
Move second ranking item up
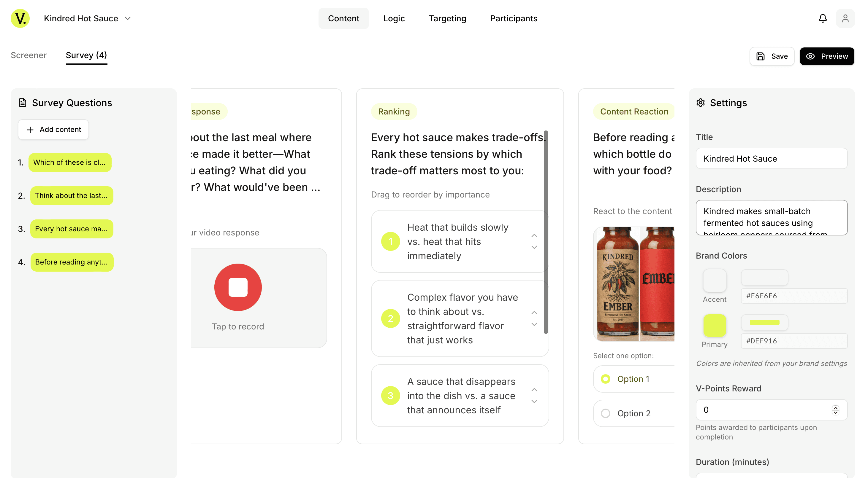tap(534, 313)
